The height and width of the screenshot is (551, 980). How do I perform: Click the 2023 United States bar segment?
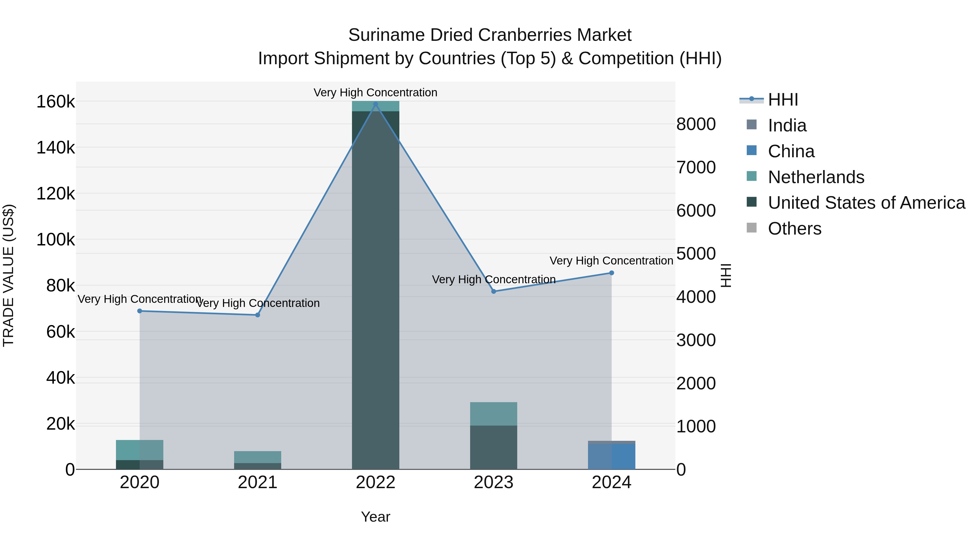click(x=494, y=447)
